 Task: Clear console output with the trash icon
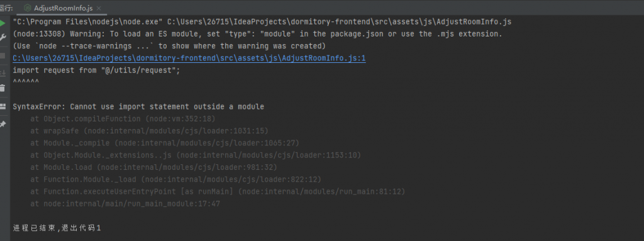[3, 88]
